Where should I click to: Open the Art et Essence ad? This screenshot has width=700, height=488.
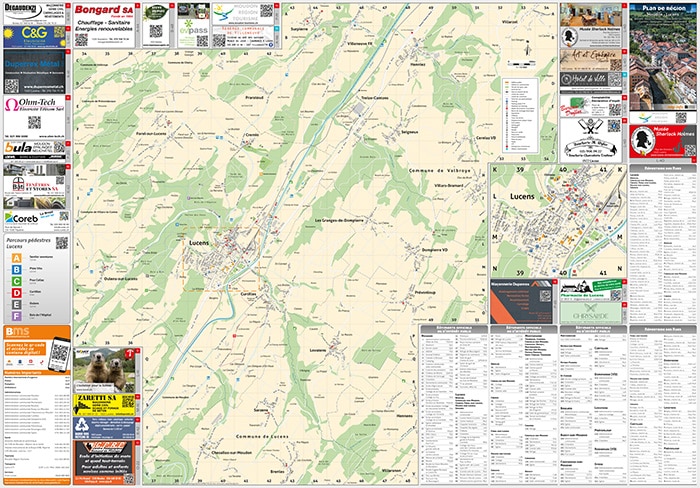591,59
